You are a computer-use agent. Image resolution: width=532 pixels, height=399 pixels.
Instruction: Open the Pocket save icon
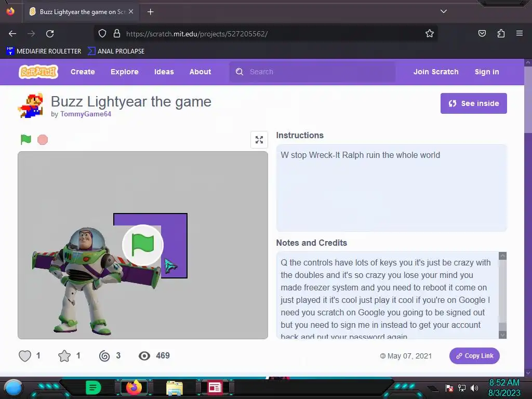[x=482, y=34]
